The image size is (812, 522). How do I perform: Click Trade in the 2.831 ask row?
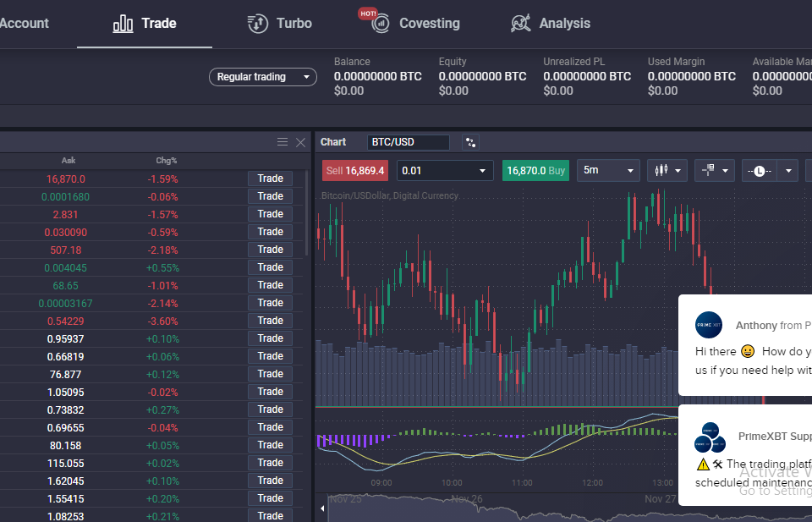point(271,214)
